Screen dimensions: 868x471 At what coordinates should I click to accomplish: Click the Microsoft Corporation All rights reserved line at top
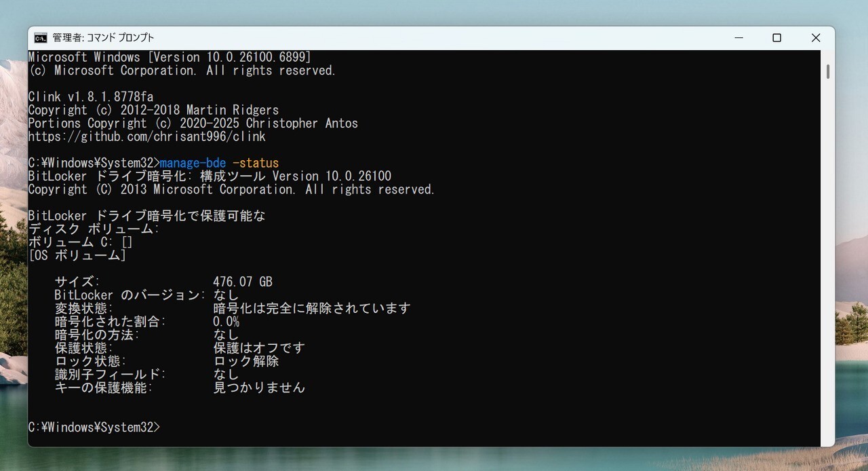tap(182, 71)
